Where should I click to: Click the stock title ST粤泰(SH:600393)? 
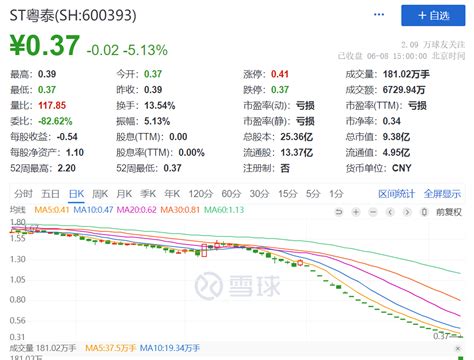click(x=73, y=15)
